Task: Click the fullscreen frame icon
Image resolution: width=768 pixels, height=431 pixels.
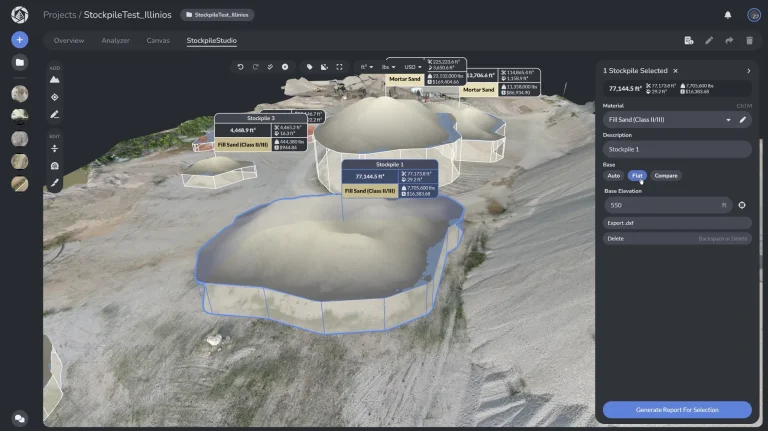Action: click(339, 67)
